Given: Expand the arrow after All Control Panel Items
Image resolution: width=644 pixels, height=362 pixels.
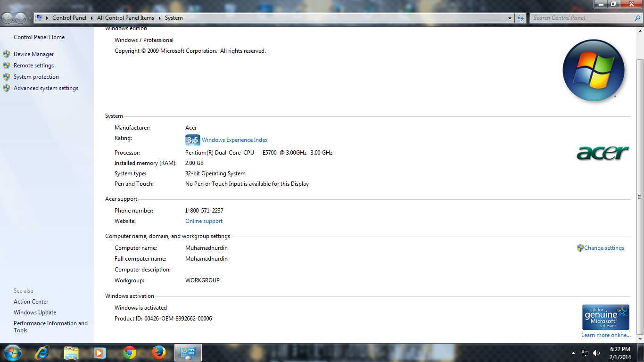Looking at the screenshot, I should point(159,18).
